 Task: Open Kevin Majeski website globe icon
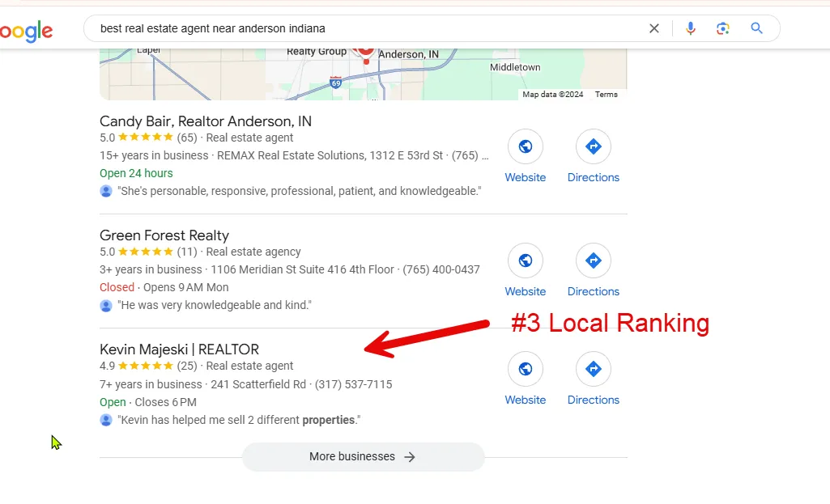coord(525,369)
